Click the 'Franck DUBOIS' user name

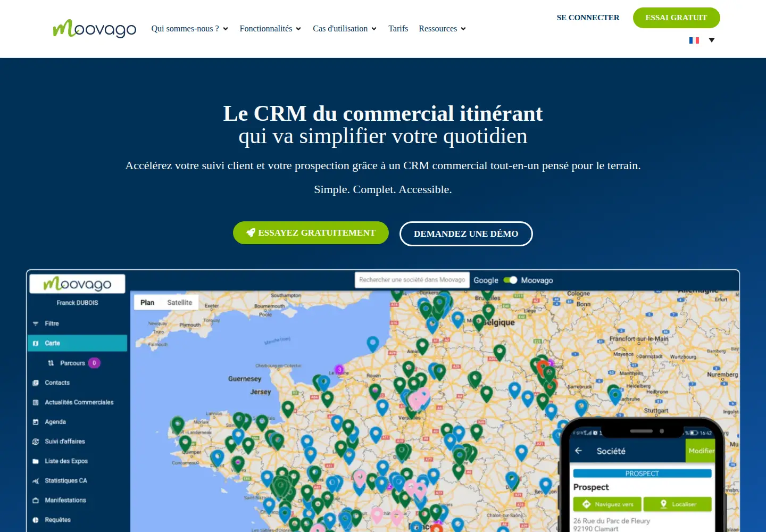click(x=78, y=303)
